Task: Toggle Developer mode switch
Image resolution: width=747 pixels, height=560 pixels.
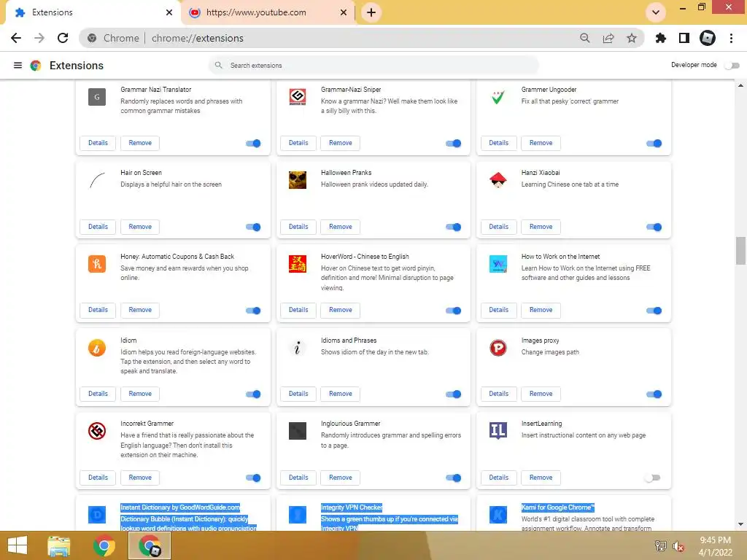Action: (732, 65)
